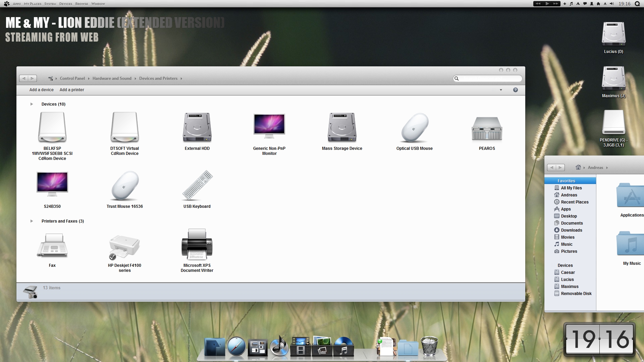Open the Devices menu in top bar
The height and width of the screenshot is (362, 644).
[x=65, y=4]
